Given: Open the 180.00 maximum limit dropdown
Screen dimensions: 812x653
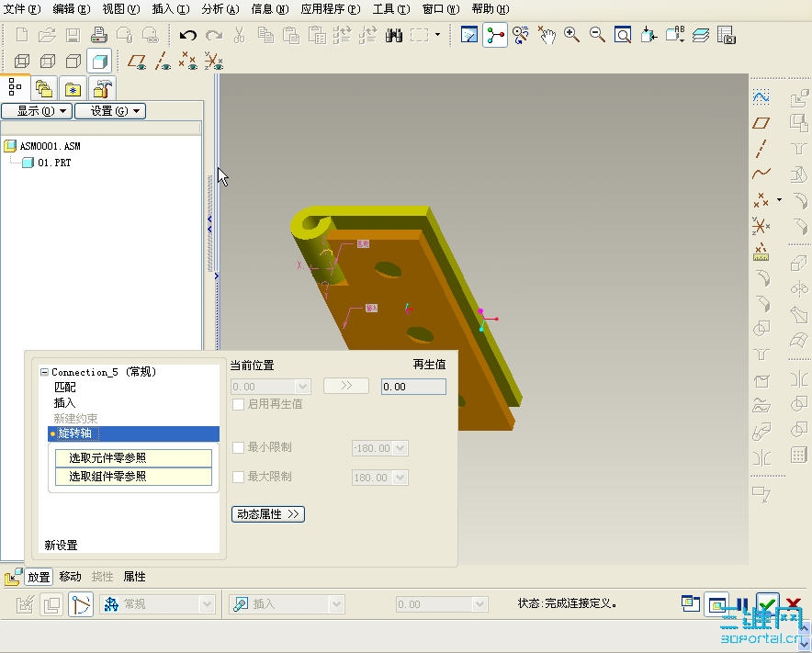Looking at the screenshot, I should tap(400, 478).
